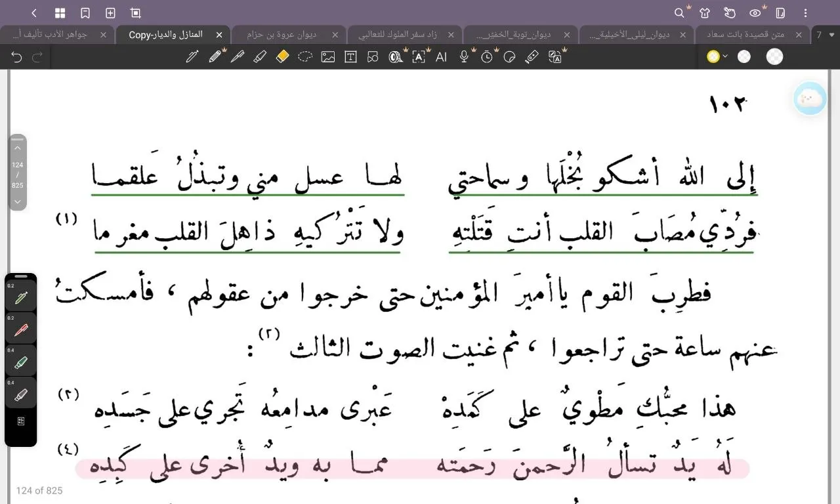This screenshot has height=504, width=840.
Task: Add a bookmark to this page
Action: point(85,13)
